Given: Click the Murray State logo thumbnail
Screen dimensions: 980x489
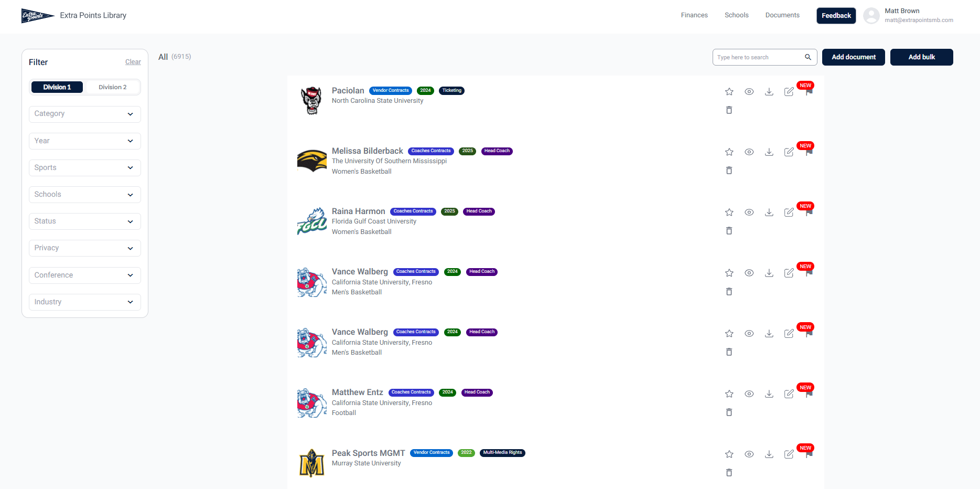Looking at the screenshot, I should click(x=312, y=463).
